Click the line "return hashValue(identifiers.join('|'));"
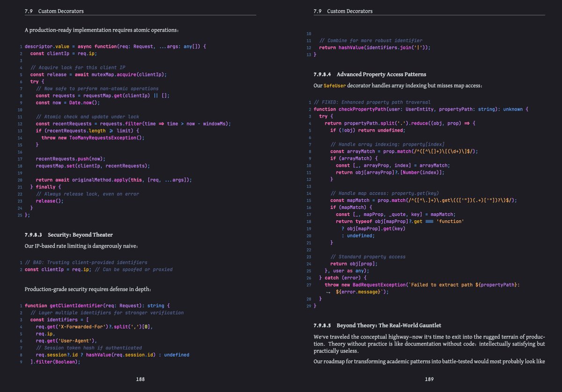562x392 pixels. [375, 48]
